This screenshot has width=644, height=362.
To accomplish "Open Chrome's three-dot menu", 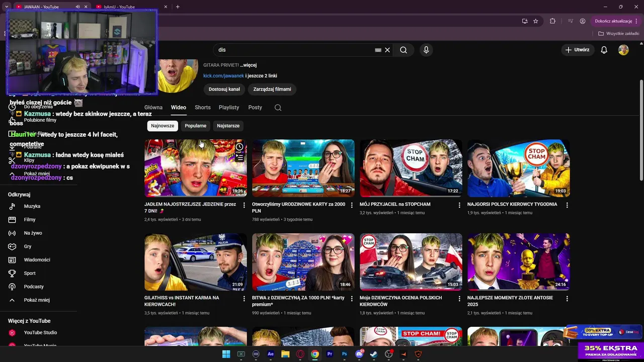I will [x=636, y=21].
